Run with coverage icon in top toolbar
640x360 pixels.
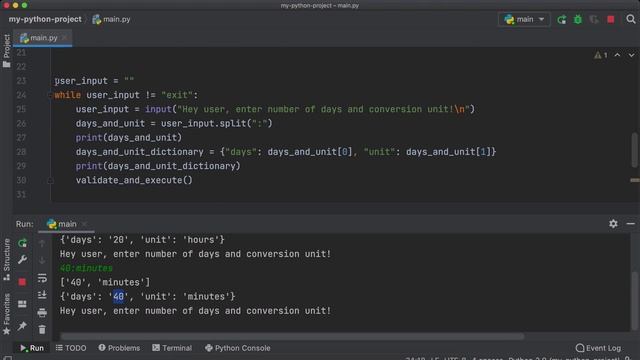(594, 19)
